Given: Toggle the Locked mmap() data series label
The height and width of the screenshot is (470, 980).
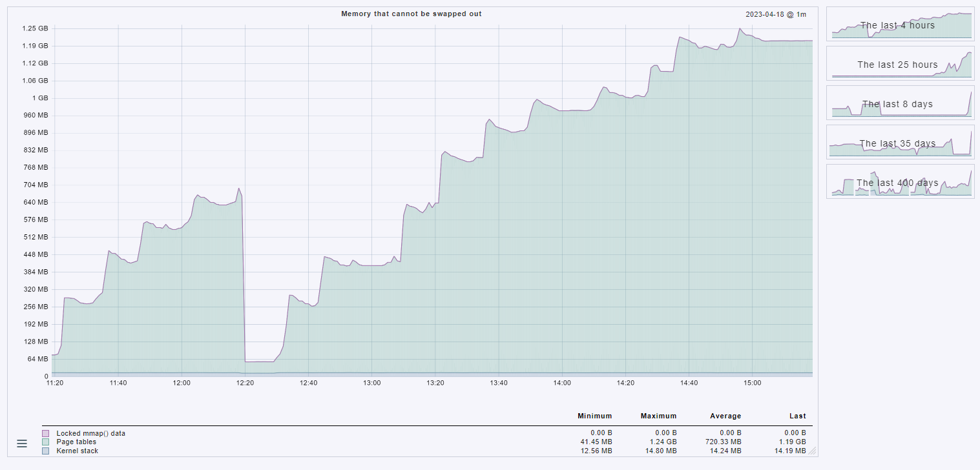Looking at the screenshot, I should click(x=90, y=434).
